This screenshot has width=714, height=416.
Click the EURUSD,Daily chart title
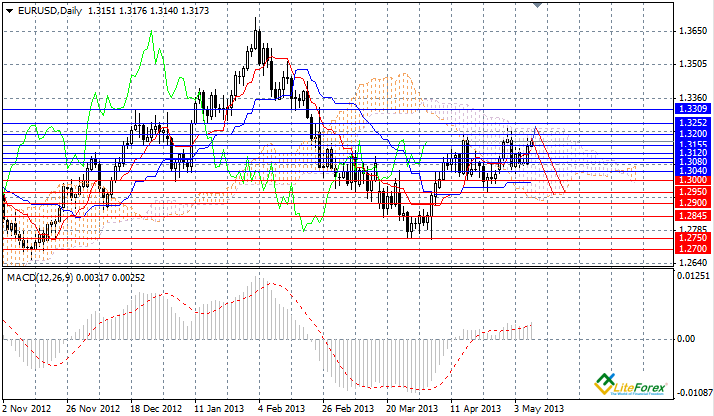pos(46,10)
